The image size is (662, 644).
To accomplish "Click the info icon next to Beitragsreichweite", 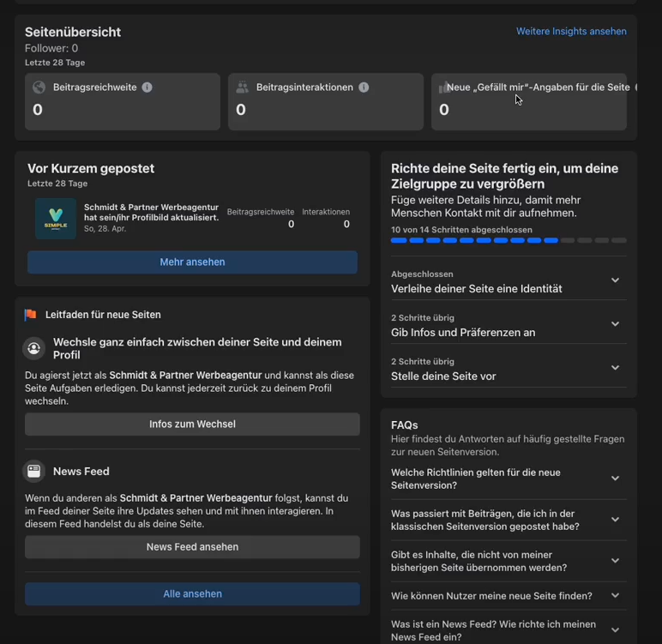I will click(x=147, y=87).
